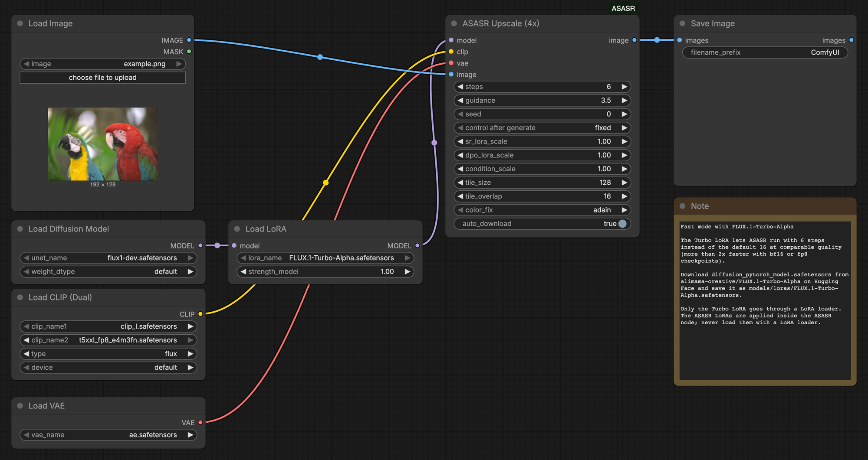
Task: Open the clip type dropdown showing flux
Action: tap(108, 354)
